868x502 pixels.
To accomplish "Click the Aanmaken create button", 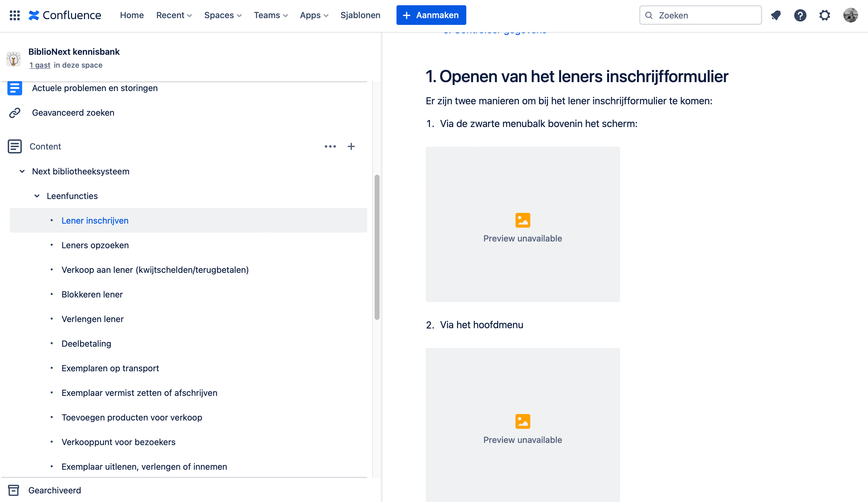I will [x=431, y=15].
